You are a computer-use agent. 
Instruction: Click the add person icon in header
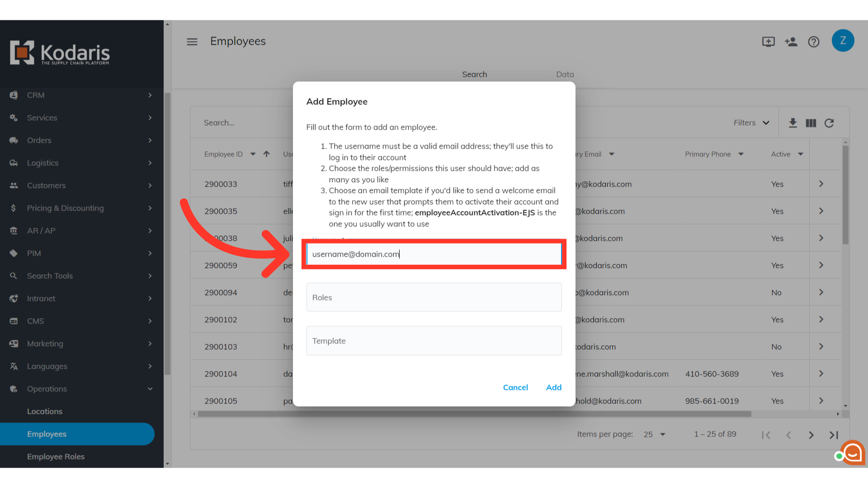(791, 42)
